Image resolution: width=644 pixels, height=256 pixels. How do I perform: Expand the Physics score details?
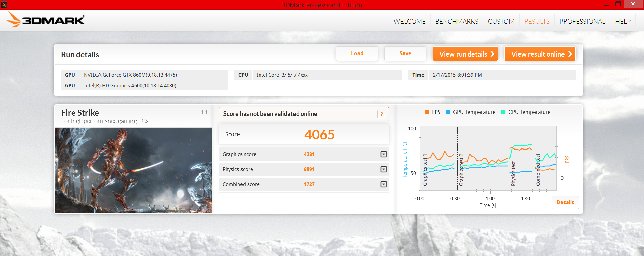point(384,169)
